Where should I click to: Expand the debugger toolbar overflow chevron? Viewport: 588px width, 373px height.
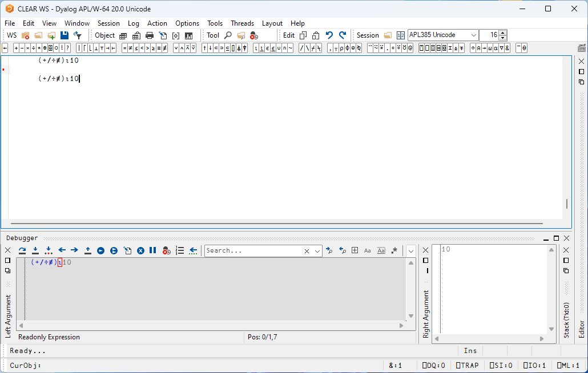point(410,251)
